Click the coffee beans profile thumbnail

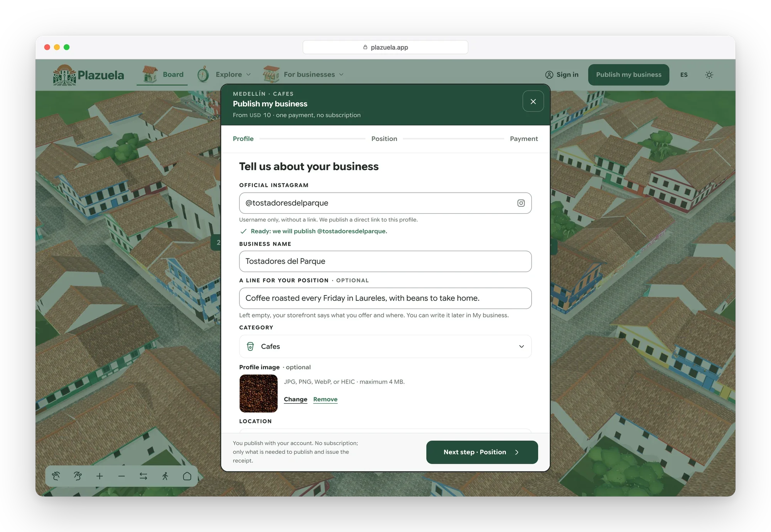coord(259,393)
